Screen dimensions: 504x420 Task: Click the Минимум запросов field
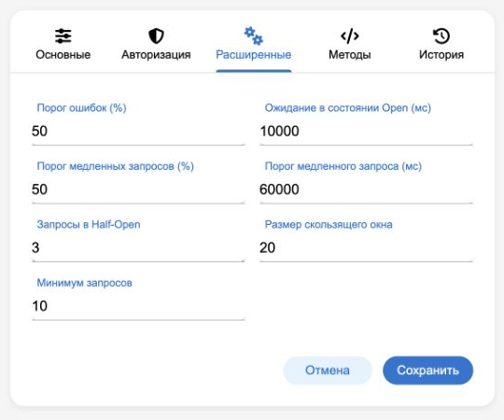tap(138, 306)
